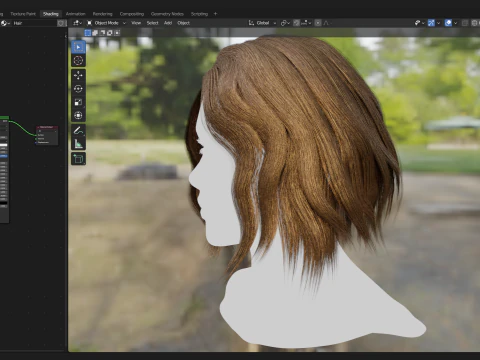The width and height of the screenshot is (480, 360).
Task: Click the subtract selection mode icon
Action: click(x=102, y=33)
